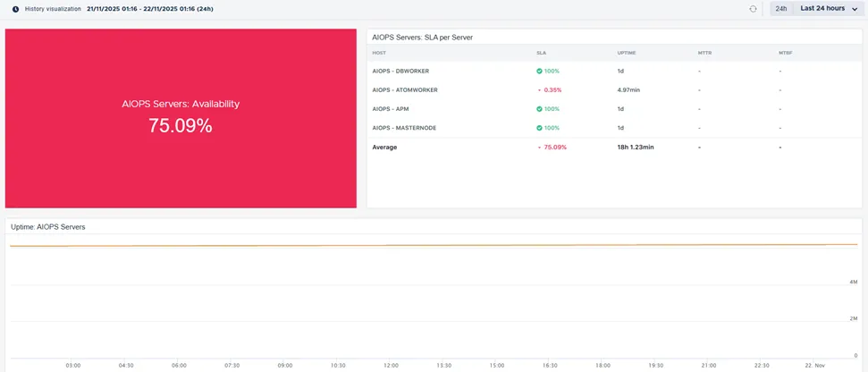The height and width of the screenshot is (372, 868).
Task: Sort by the SLA column header
Action: (x=541, y=53)
